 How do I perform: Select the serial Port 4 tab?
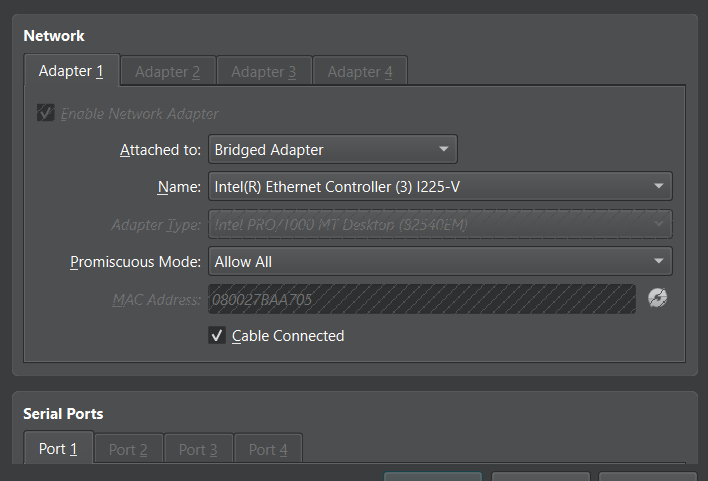(x=268, y=449)
